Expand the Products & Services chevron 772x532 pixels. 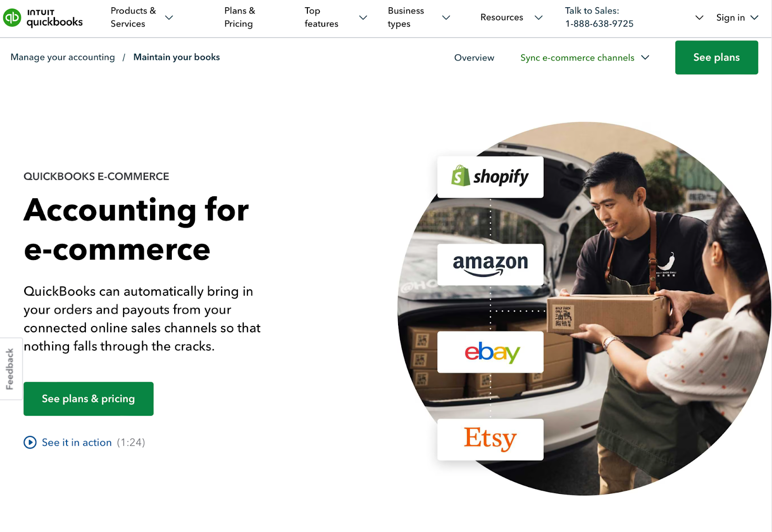coord(169,17)
